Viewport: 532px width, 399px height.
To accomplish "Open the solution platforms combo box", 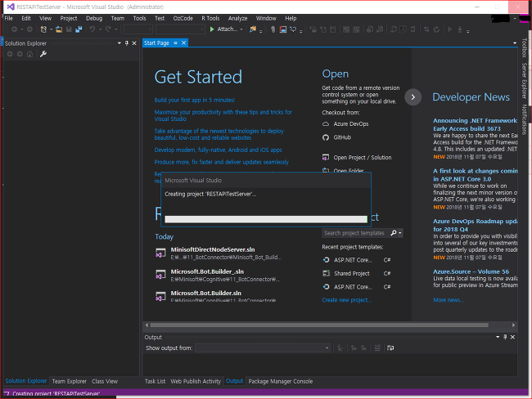I will click(180, 29).
